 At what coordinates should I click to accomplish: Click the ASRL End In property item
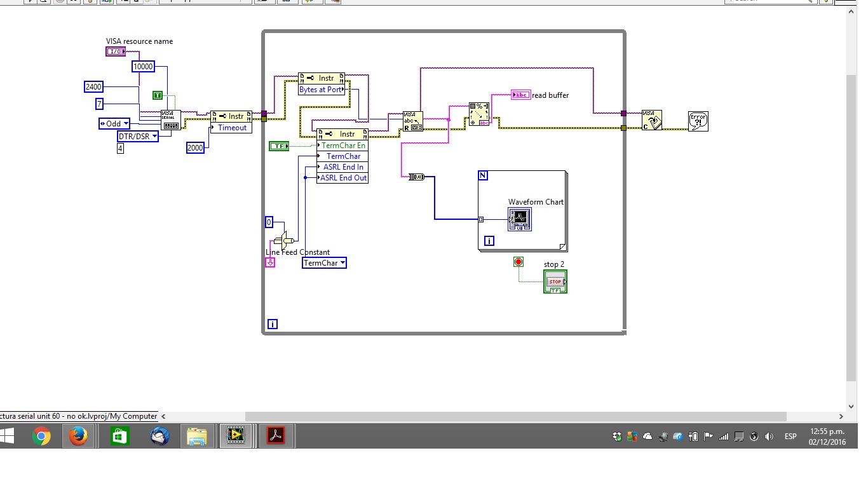pyautogui.click(x=342, y=167)
